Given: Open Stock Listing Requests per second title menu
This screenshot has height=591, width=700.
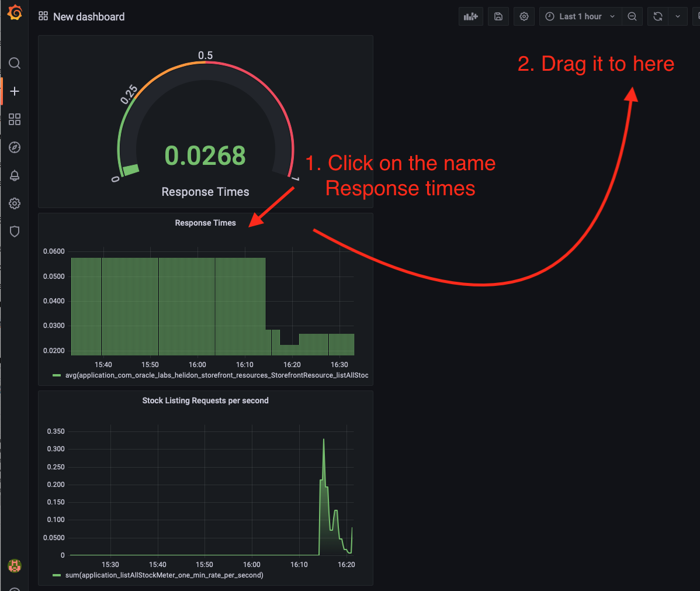Looking at the screenshot, I should click(205, 400).
